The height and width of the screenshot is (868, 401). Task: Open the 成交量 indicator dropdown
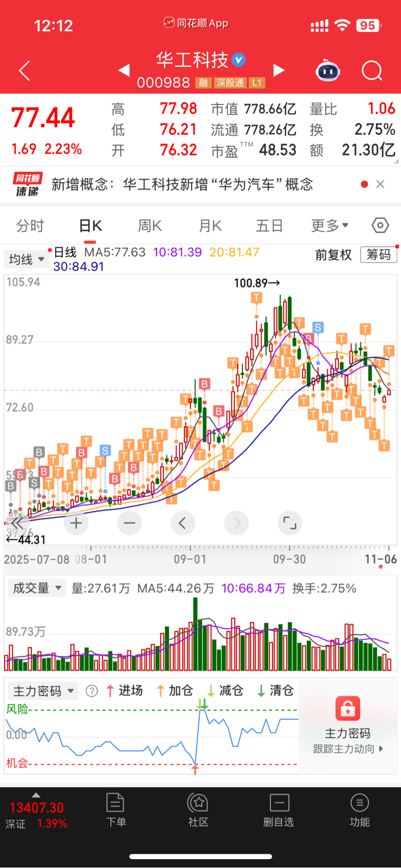tap(37, 588)
